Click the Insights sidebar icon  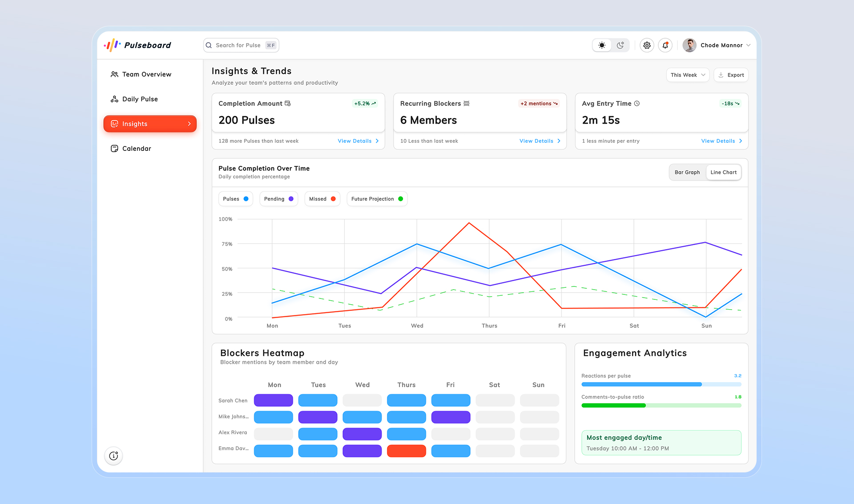coord(115,124)
